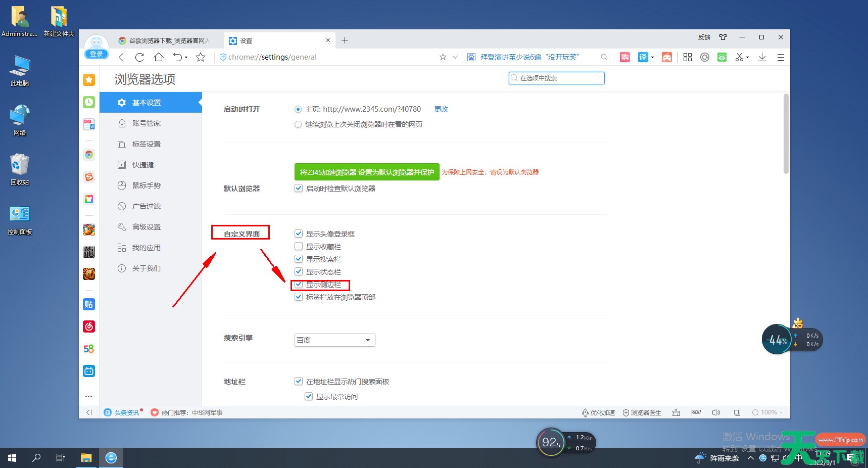Open the 58 sidebar shortcut
Viewport: 868px width, 468px height.
pyautogui.click(x=89, y=349)
